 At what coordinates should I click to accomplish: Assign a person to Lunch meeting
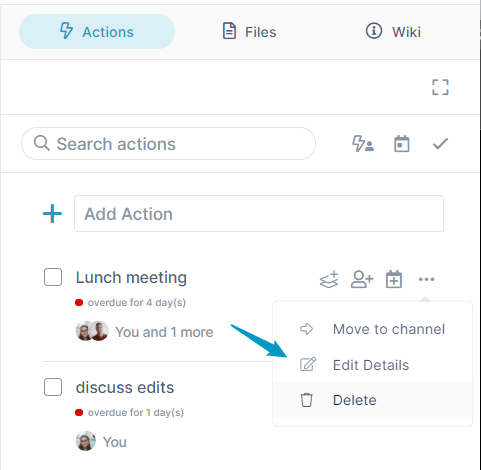point(362,279)
